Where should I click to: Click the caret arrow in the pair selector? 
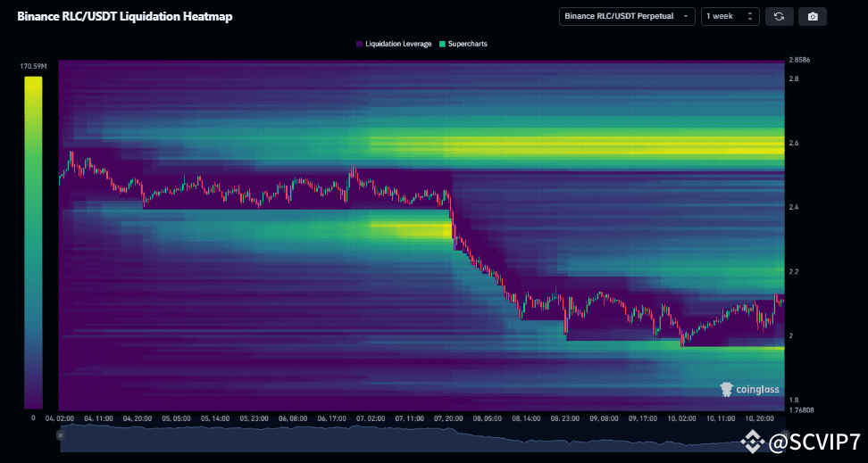pyautogui.click(x=685, y=16)
